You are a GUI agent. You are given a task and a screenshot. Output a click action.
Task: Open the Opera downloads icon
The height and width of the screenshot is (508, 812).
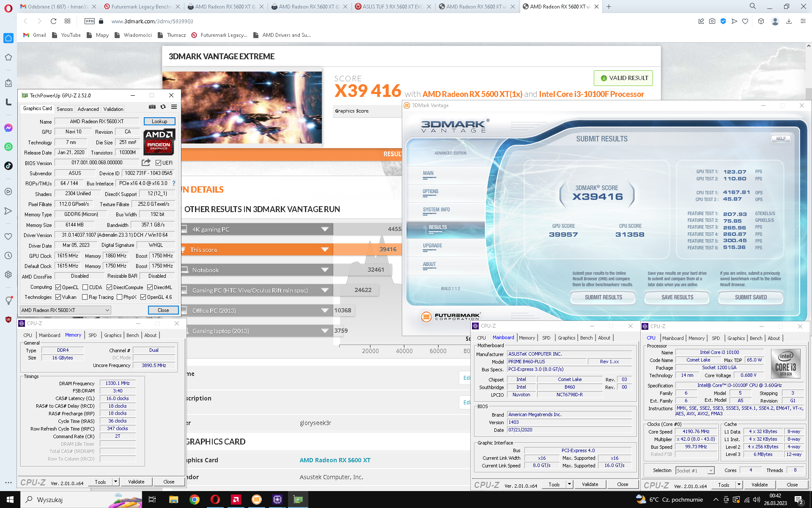point(789,21)
